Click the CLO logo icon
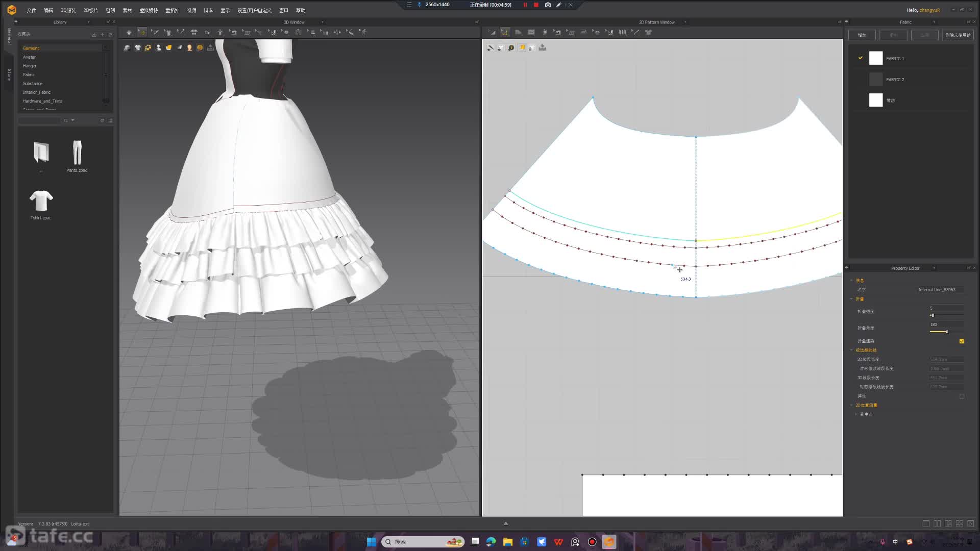980x551 pixels. [12, 10]
